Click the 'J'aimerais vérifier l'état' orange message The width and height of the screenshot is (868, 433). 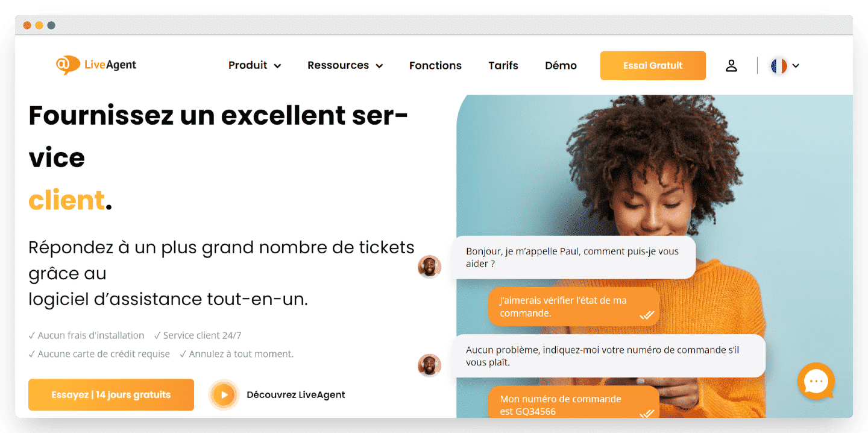(x=573, y=307)
